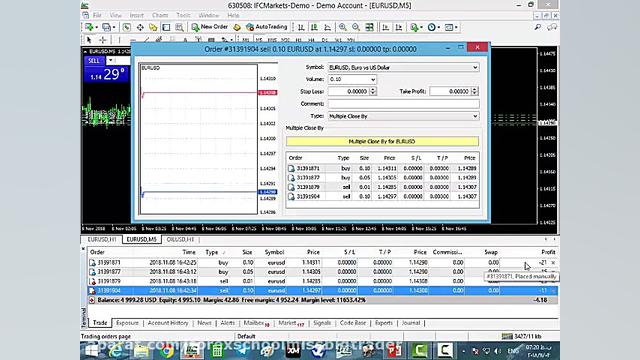Open the Type dropdown Multiple Close By

pos(403,116)
